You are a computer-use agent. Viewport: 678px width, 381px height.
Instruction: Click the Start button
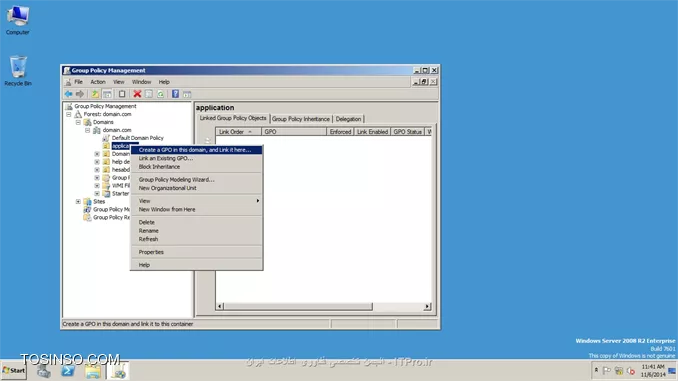(14, 371)
